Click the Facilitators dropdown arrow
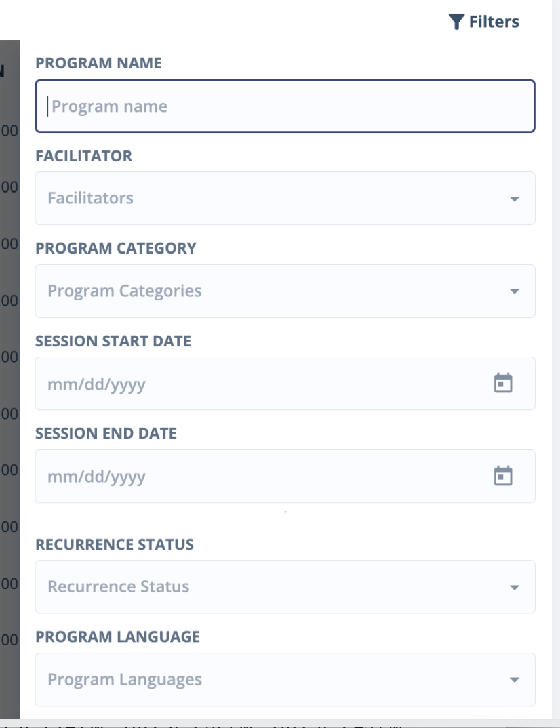Image resolution: width=560 pixels, height=728 pixels. pyautogui.click(x=514, y=199)
